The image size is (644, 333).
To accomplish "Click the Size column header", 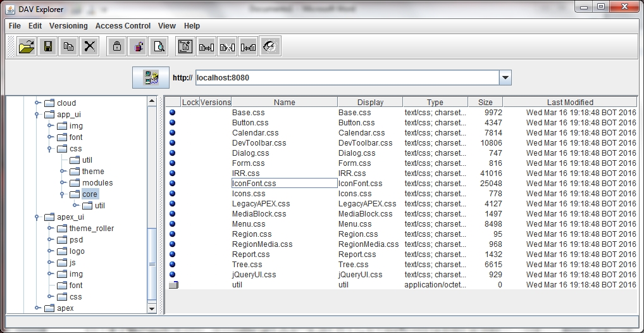I will (485, 102).
